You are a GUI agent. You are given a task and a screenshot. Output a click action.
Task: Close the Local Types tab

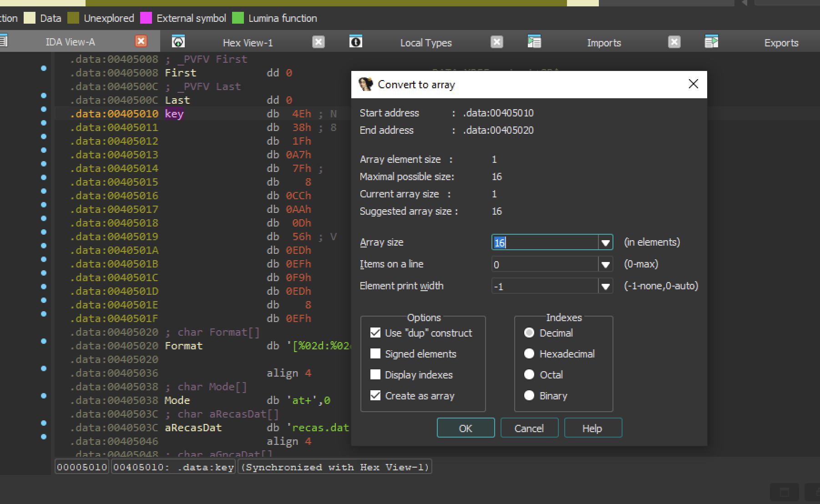[x=497, y=42]
